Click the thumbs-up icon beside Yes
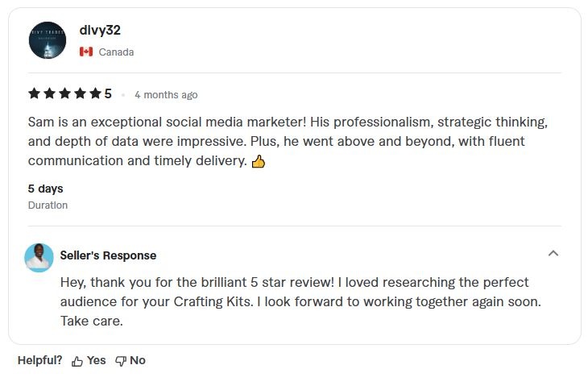Screen dimensions: 588x390 (x=77, y=361)
